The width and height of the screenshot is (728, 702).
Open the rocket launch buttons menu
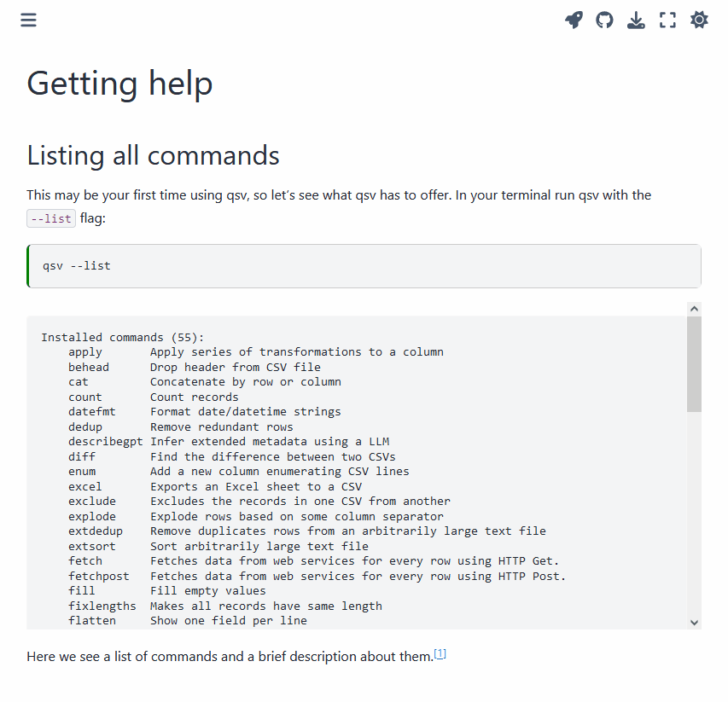pyautogui.click(x=574, y=20)
